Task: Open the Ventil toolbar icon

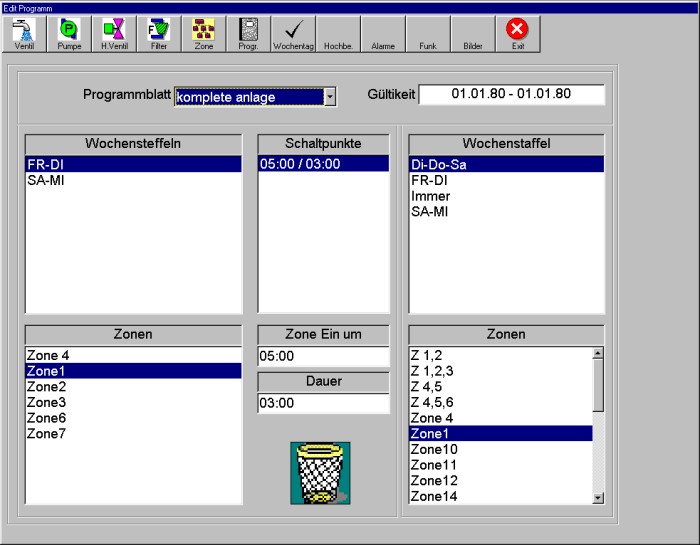Action: click(25, 33)
